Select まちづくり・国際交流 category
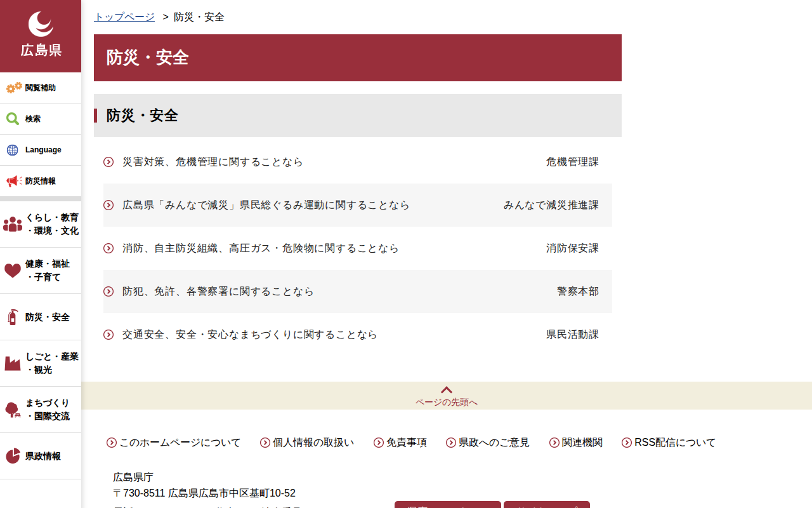Viewport: 812px width, 508px height. pos(41,410)
